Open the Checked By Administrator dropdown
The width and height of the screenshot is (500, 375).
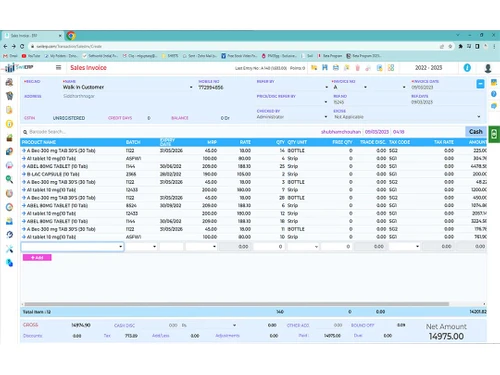[x=326, y=117]
